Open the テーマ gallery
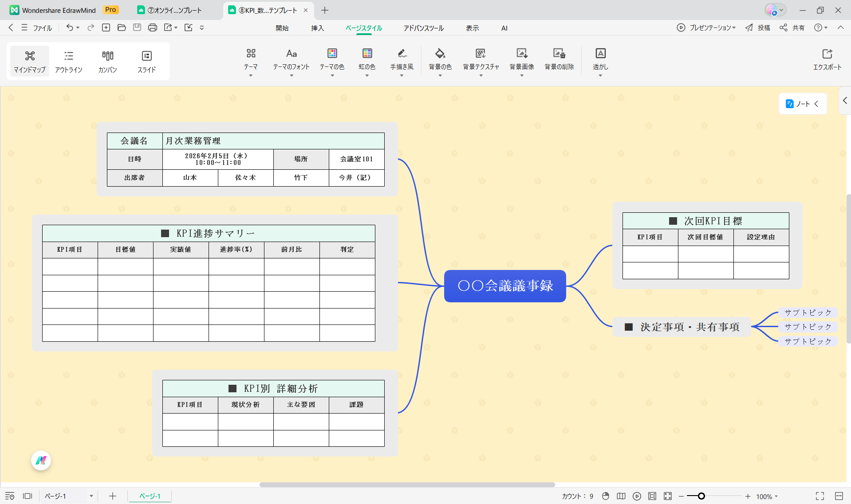This screenshot has width=851, height=504. 251,61
